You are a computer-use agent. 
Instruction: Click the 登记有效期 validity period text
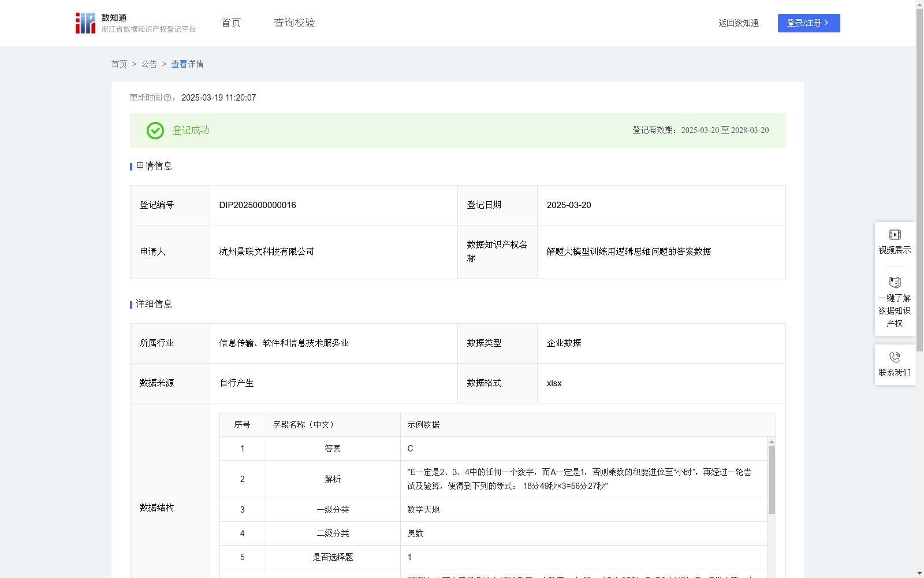[701, 130]
